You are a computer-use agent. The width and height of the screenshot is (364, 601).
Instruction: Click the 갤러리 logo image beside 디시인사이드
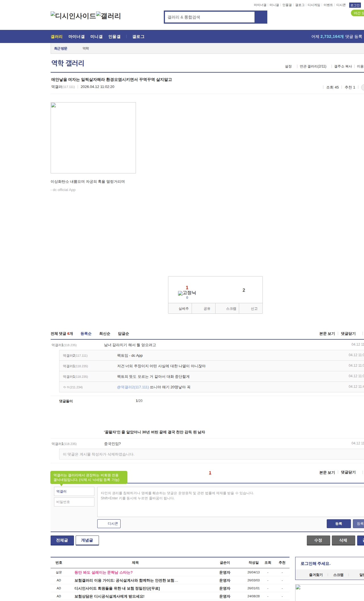point(109,16)
